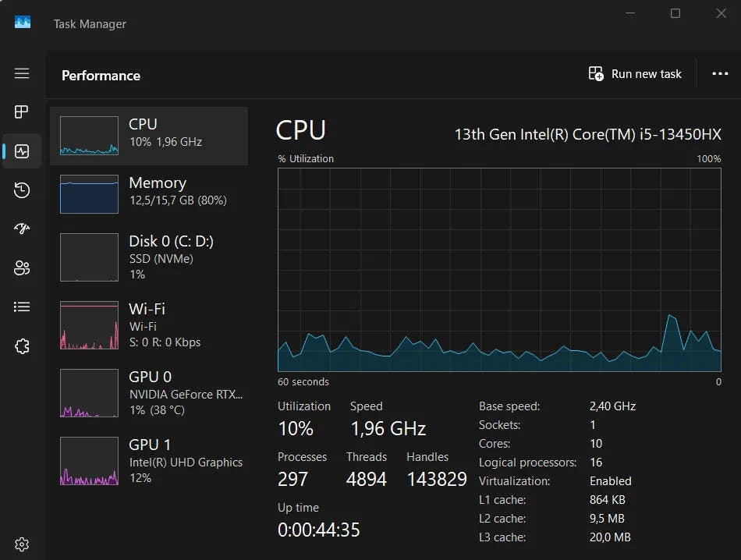Select the Wi-Fi performance entry
The height and width of the screenshot is (560, 741).
coord(149,324)
